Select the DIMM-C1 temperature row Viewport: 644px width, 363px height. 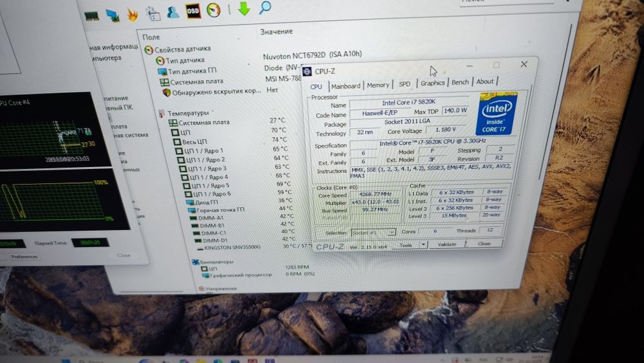(244, 233)
